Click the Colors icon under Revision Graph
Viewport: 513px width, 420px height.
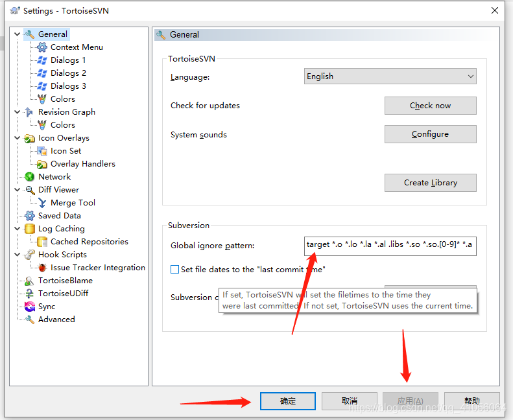click(x=42, y=125)
